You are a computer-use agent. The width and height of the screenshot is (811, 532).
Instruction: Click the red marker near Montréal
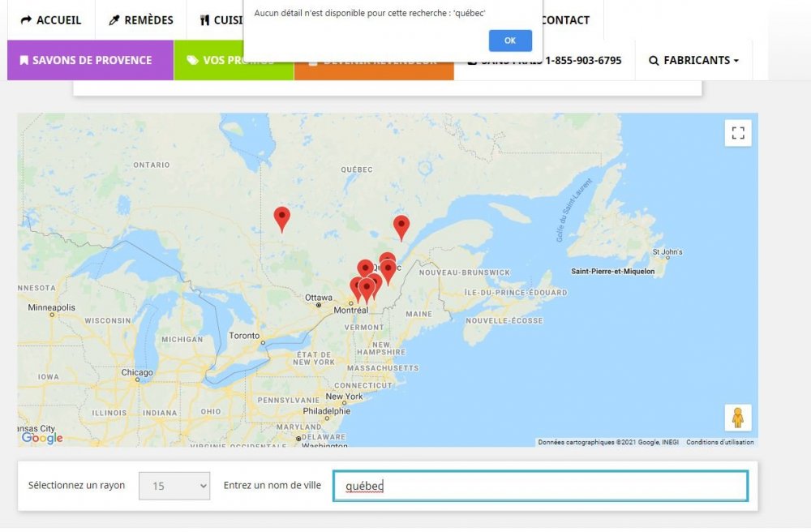pos(365,288)
